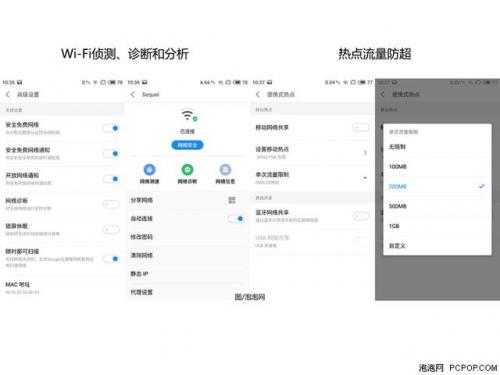Enable the 锁屏休眠 switch
The height and width of the screenshot is (375, 500).
(x=111, y=229)
